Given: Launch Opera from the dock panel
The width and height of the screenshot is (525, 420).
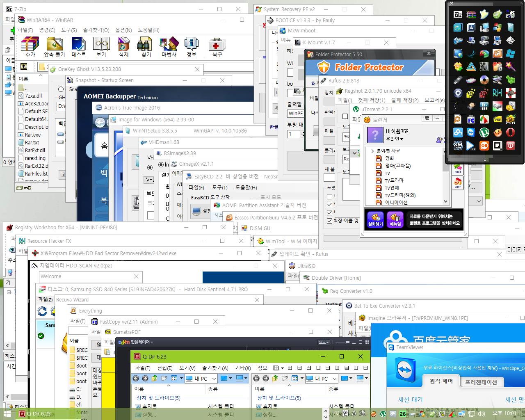Looking at the screenshot, I should click(511, 132).
